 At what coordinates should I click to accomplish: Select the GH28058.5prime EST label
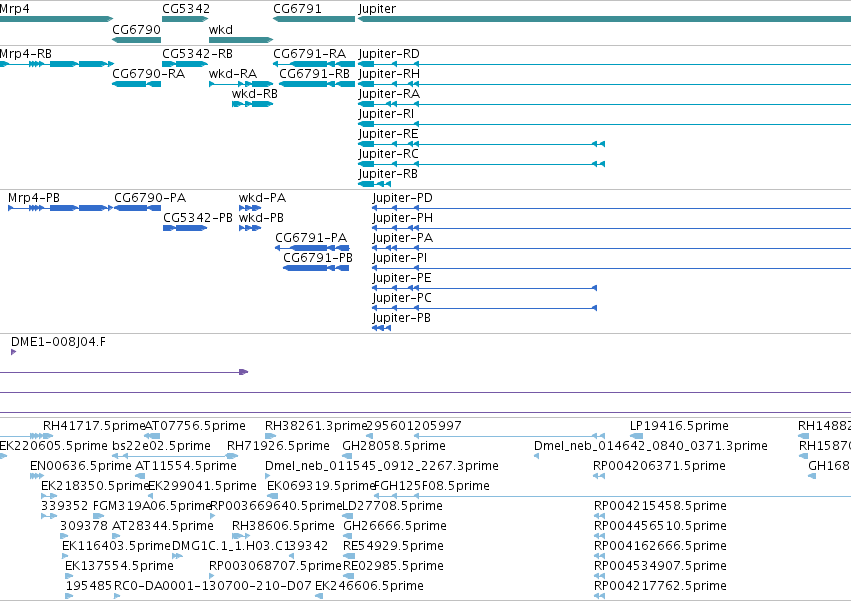(394, 446)
